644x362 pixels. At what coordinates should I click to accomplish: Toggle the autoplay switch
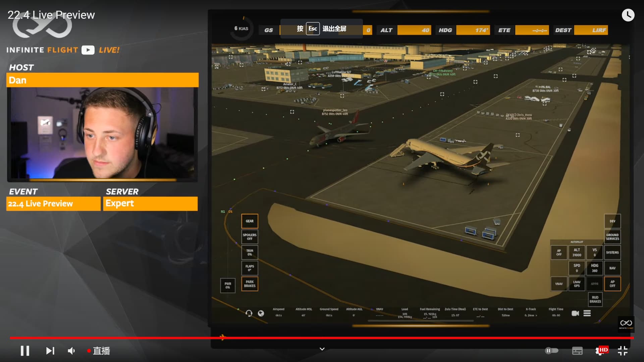[551, 351]
